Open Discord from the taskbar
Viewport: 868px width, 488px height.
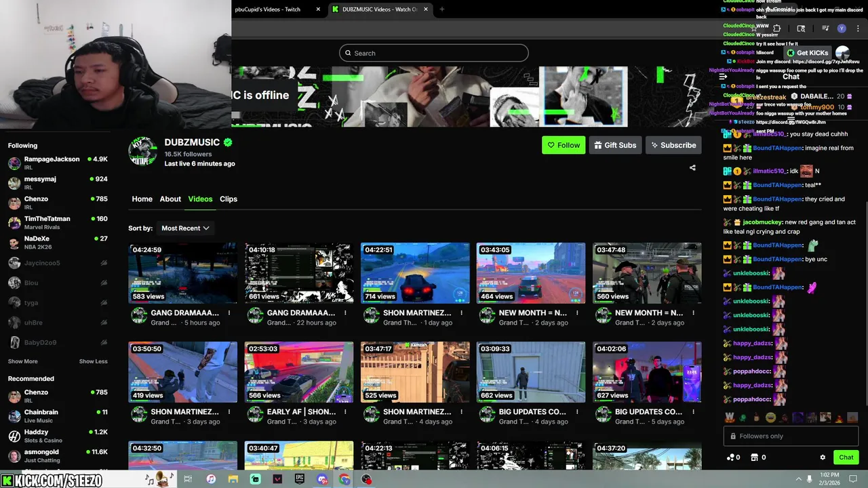tap(322, 479)
